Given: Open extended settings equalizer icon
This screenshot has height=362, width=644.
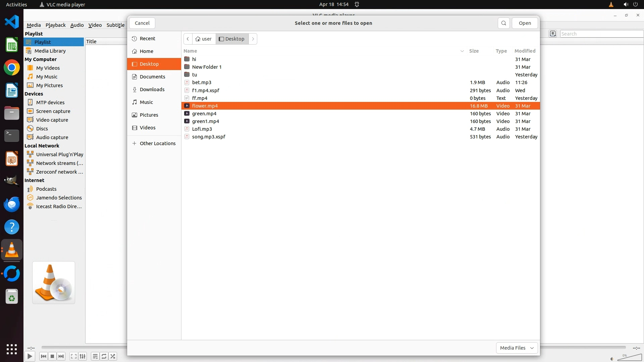Looking at the screenshot, I should [83, 356].
